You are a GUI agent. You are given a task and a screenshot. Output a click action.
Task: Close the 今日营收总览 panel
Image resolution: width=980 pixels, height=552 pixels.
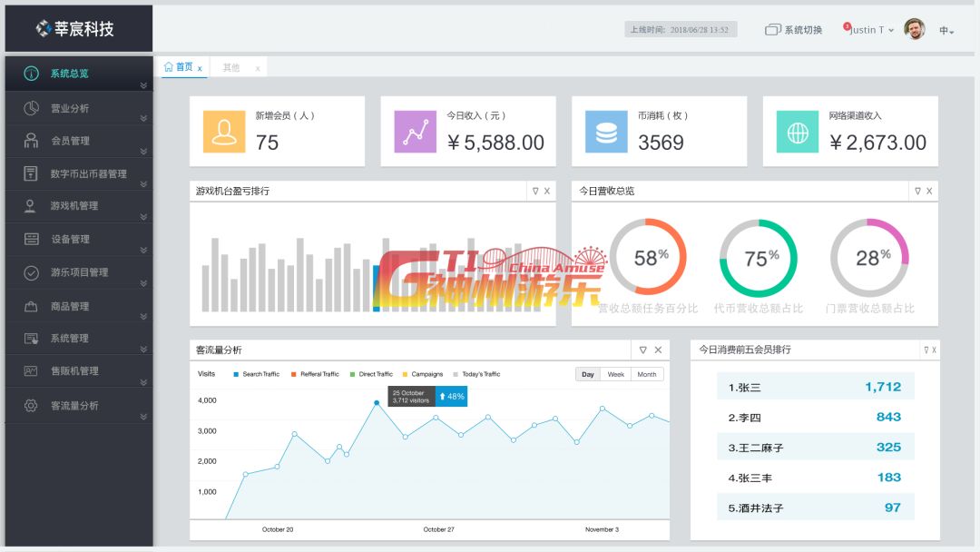click(x=929, y=192)
